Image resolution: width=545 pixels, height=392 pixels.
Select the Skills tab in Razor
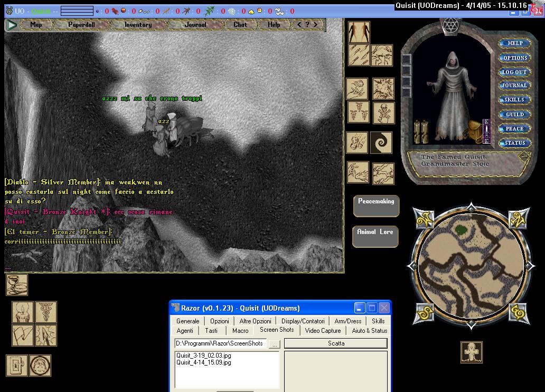(x=378, y=321)
